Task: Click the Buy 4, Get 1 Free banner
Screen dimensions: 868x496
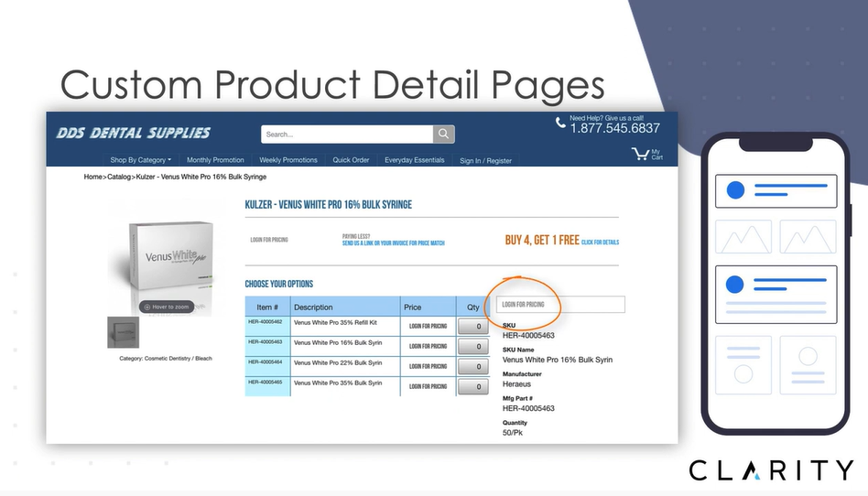Action: tap(542, 240)
